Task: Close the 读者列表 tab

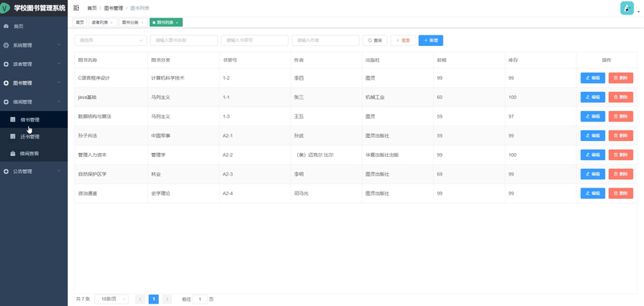Action: (x=112, y=23)
